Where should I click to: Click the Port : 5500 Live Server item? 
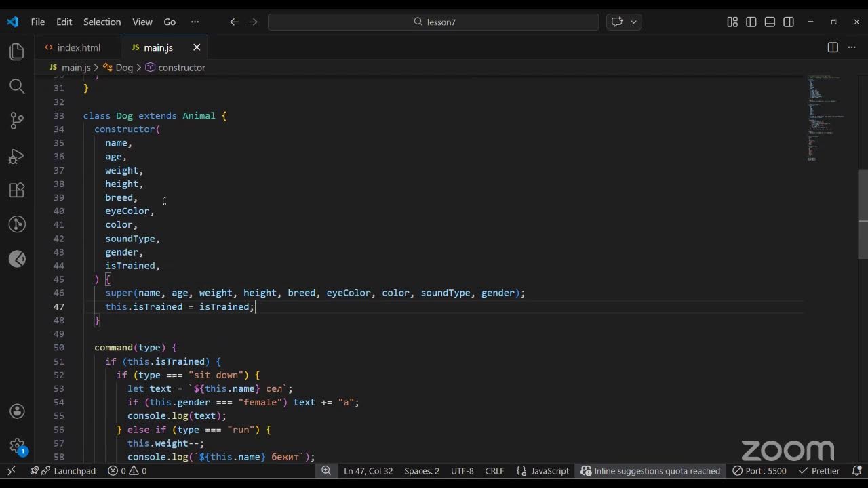759,470
